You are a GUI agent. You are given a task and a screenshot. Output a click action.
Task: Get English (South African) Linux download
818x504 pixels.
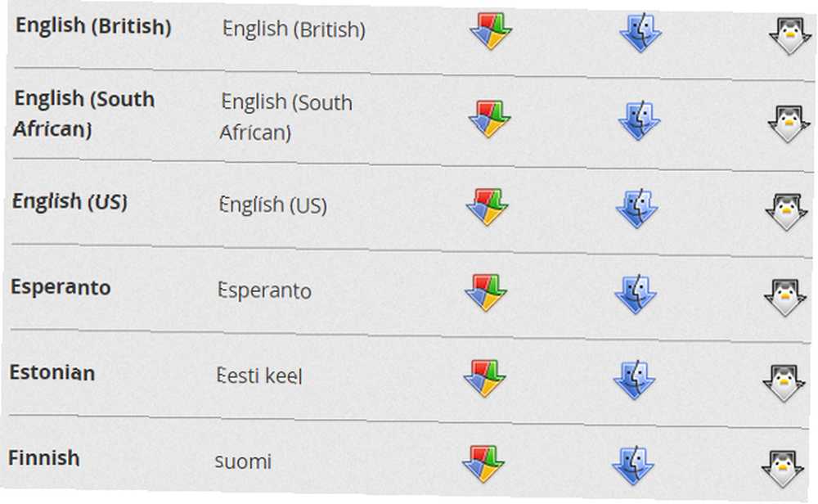coord(789,124)
